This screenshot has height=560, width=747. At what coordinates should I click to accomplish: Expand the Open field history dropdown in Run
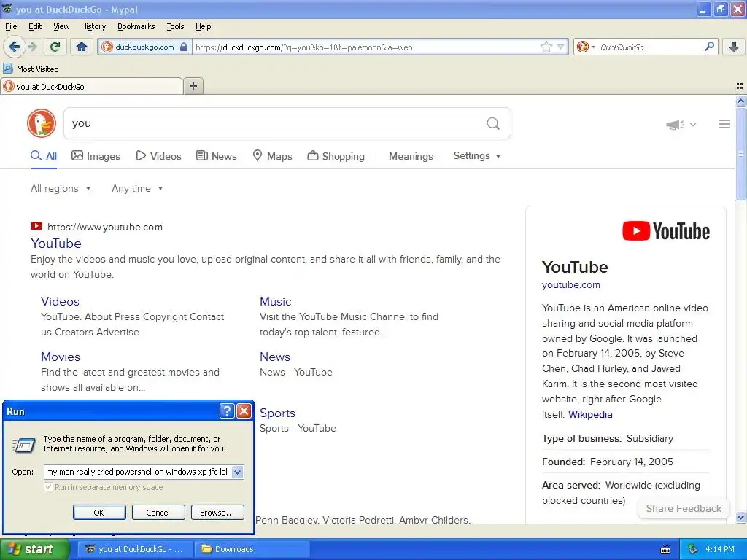coord(237,472)
